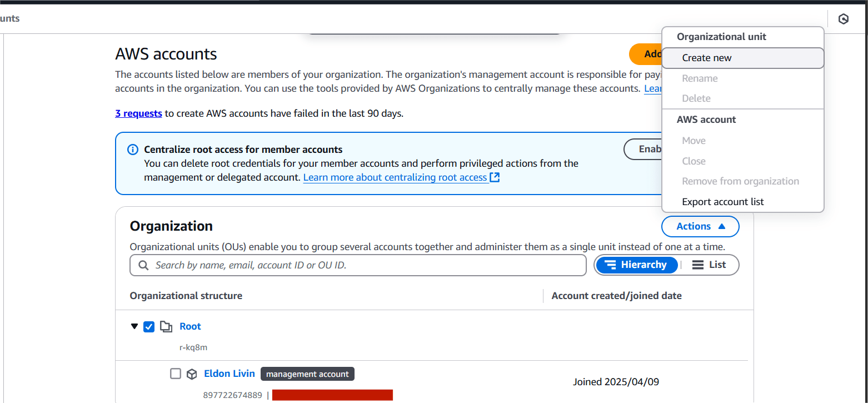
Task: Click the orange Add button
Action: click(x=646, y=54)
